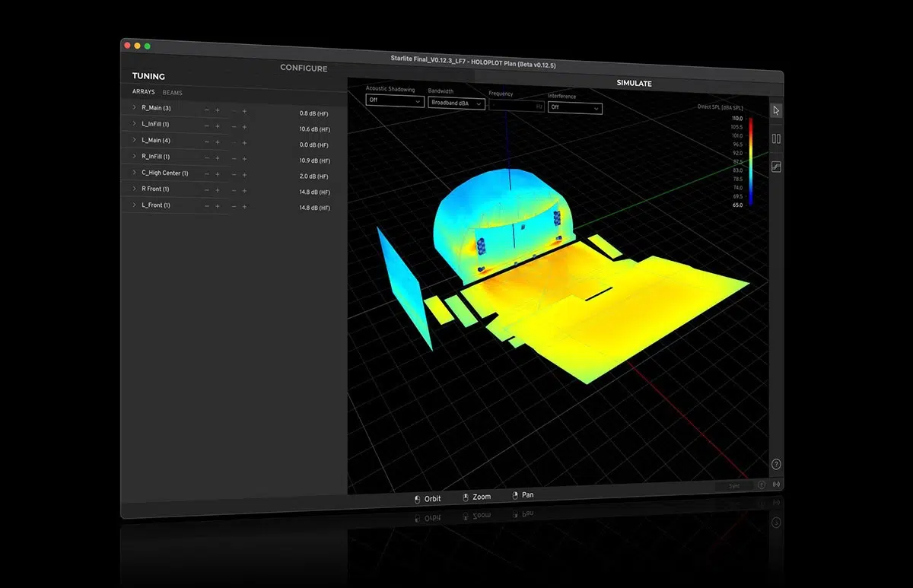
Task: Click the Zoom mouse icon
Action: click(x=465, y=497)
